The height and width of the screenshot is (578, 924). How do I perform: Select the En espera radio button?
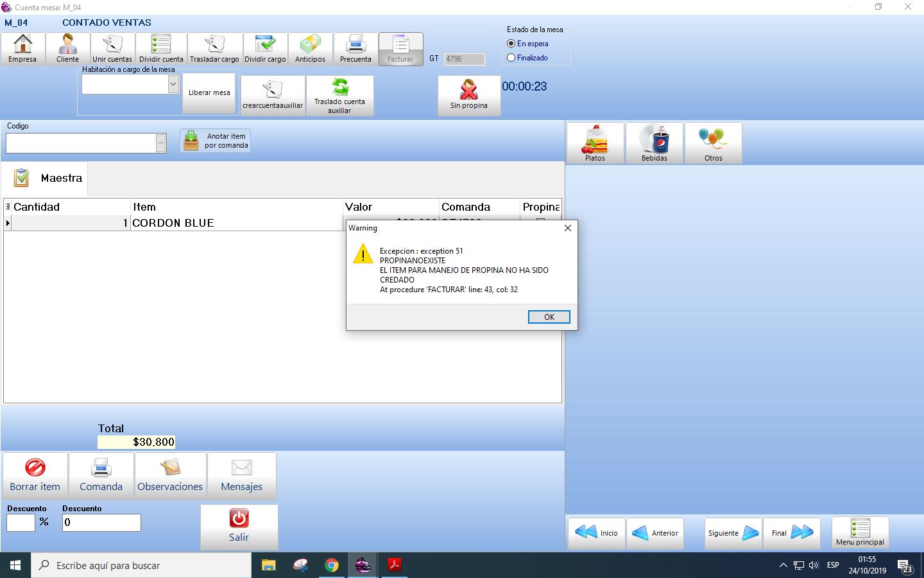[511, 44]
